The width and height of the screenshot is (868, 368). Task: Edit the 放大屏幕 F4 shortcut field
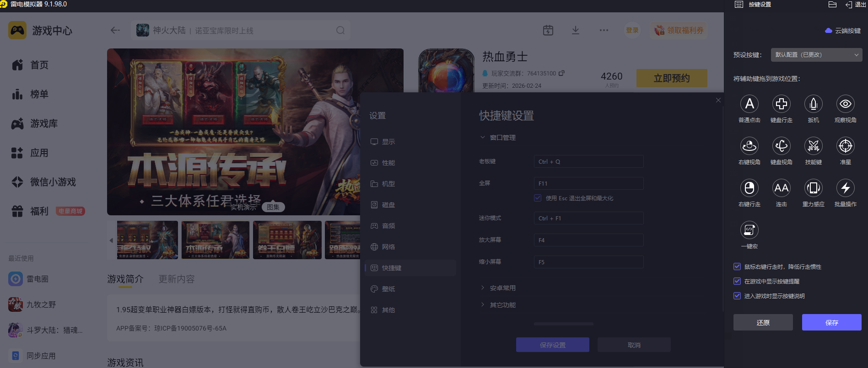589,240
